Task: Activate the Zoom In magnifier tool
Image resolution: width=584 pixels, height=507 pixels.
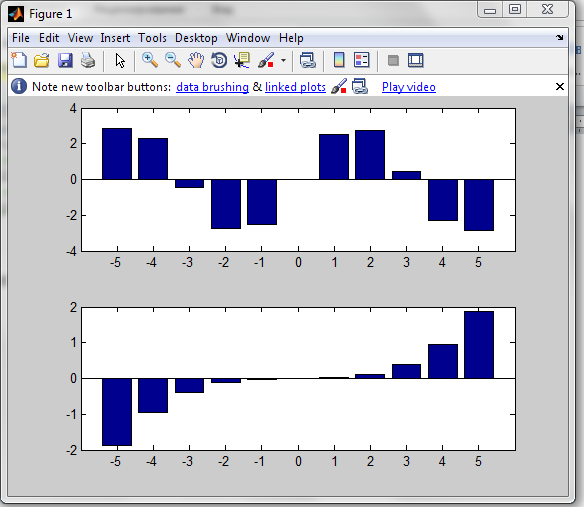Action: 150,60
